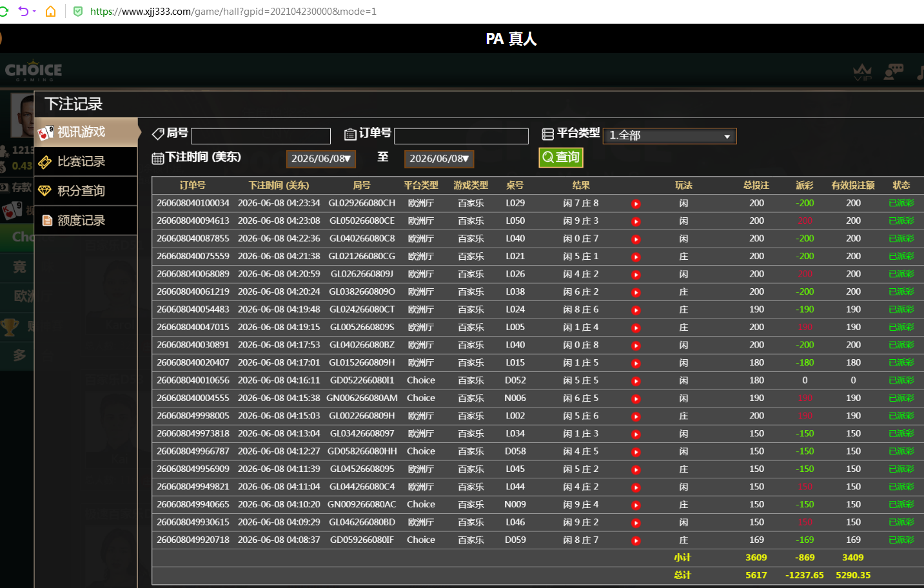Click the 订单号 column header
The height and width of the screenshot is (588, 924).
(193, 185)
